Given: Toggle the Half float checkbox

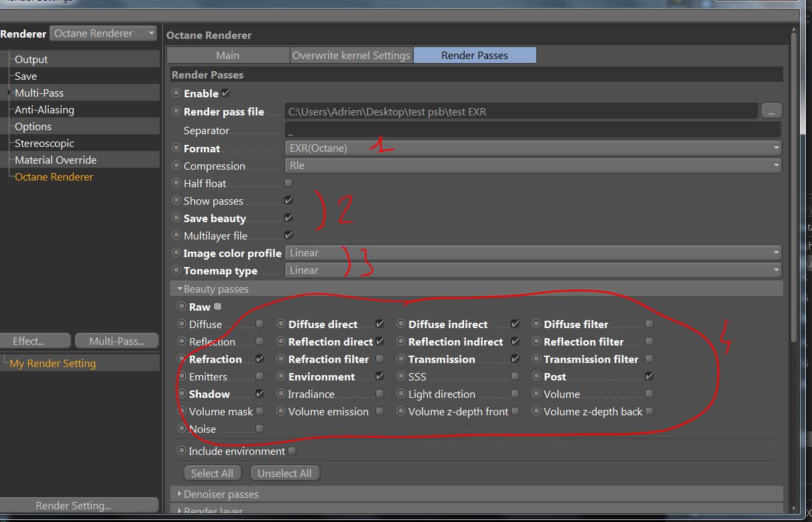Looking at the screenshot, I should (x=289, y=182).
